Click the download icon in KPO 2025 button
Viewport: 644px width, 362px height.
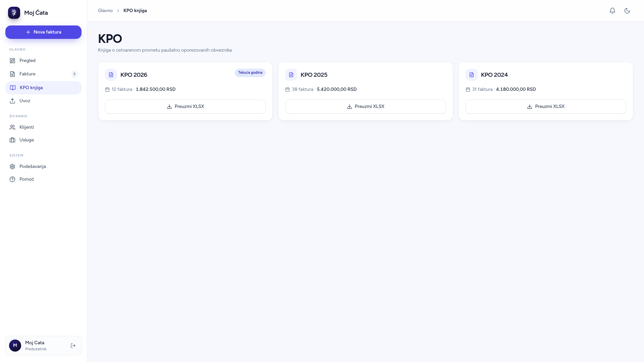pyautogui.click(x=350, y=107)
